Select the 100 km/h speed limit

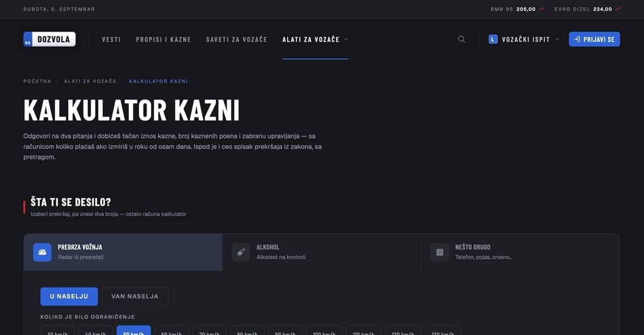[324, 331]
